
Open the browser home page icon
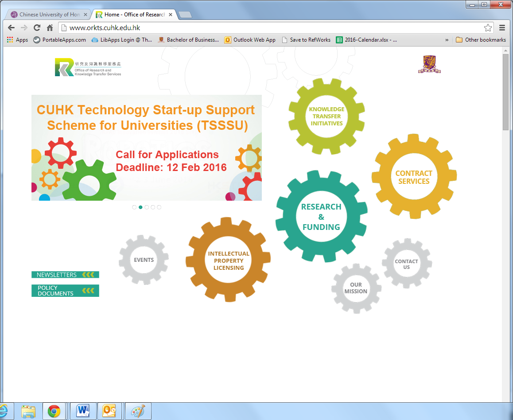tap(50, 28)
